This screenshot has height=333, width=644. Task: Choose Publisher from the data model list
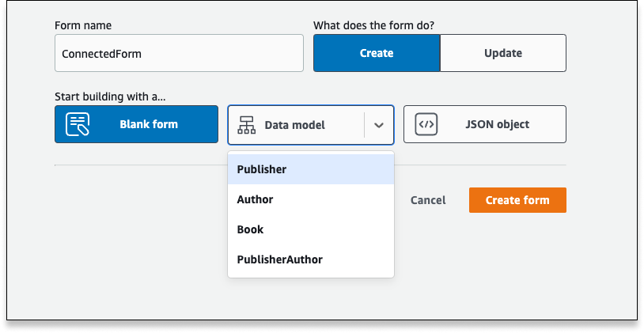pos(311,169)
